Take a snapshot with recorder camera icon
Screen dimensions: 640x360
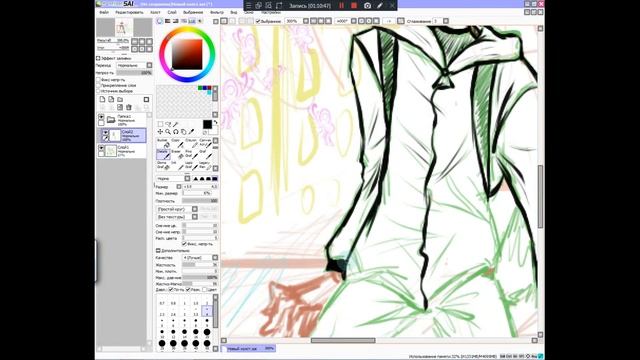(367, 5)
